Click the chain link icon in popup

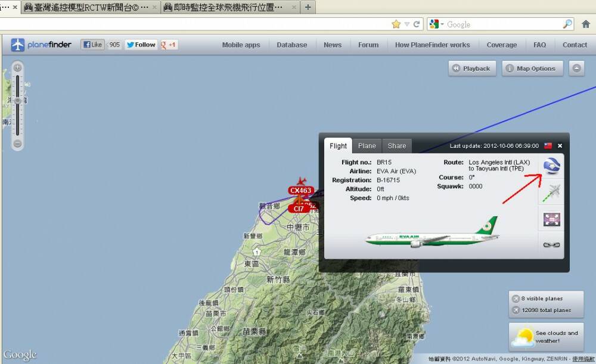click(551, 245)
